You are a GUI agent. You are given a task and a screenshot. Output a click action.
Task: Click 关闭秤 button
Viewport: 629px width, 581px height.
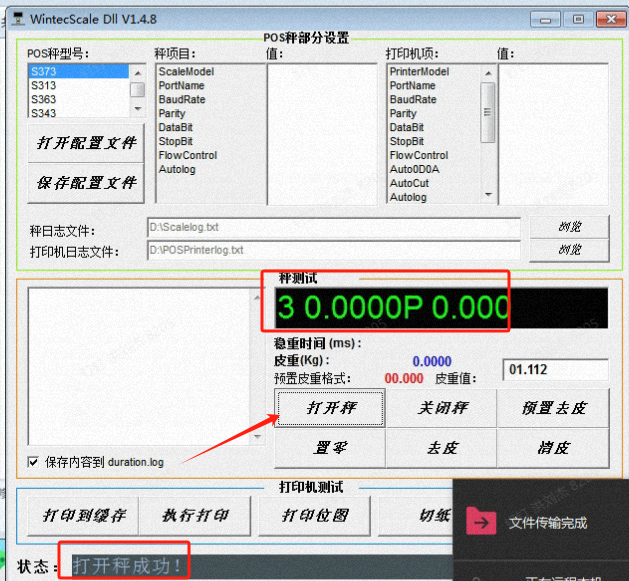[442, 408]
